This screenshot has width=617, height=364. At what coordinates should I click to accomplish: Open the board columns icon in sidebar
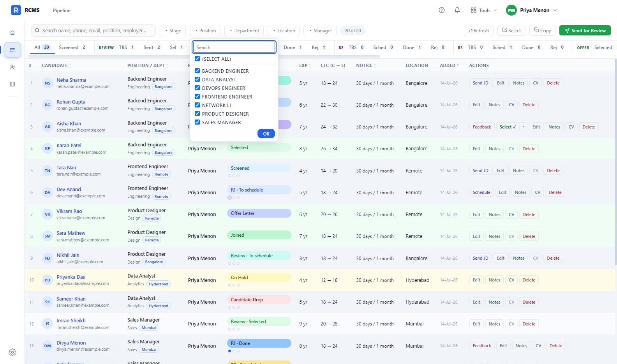coord(12,84)
